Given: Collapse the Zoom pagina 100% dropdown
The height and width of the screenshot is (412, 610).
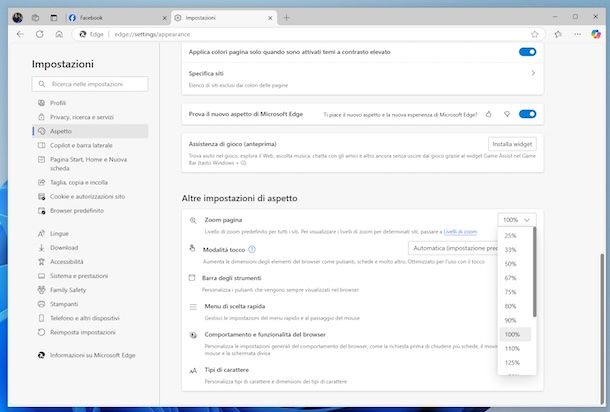Looking at the screenshot, I should coord(517,220).
